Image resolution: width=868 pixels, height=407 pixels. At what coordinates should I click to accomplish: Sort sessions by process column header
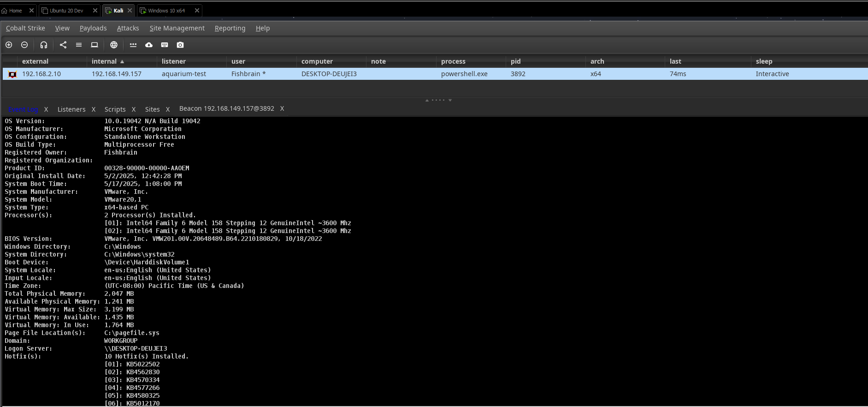click(x=471, y=61)
